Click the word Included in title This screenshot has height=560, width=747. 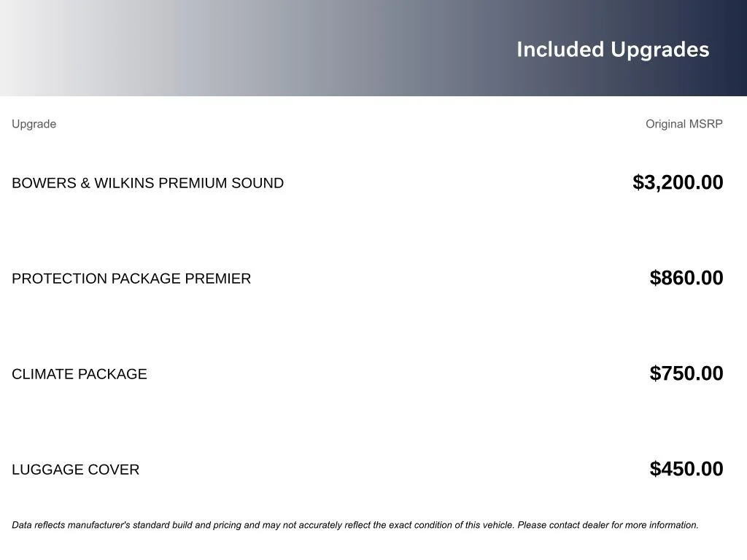[560, 50]
